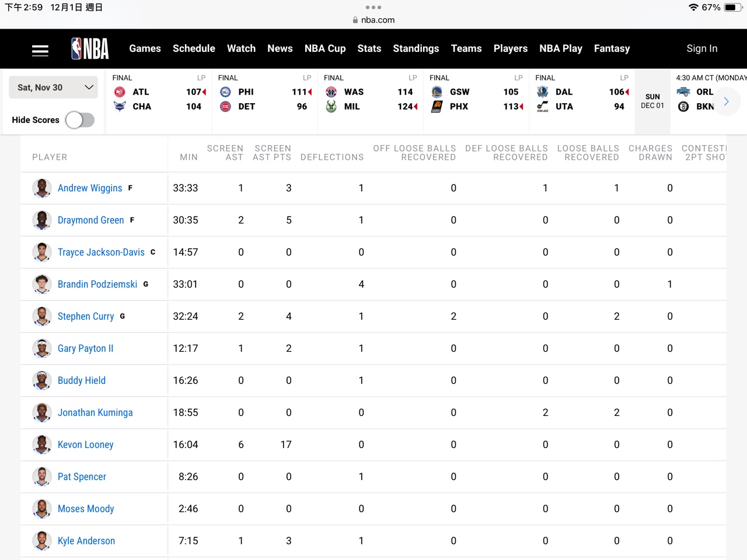Click the Dallas Mavericks team logo

tap(542, 92)
